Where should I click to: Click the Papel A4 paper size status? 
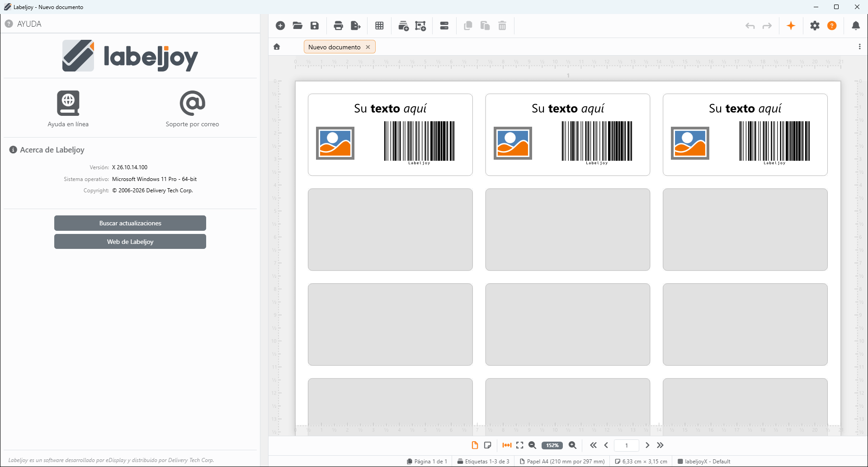click(x=562, y=462)
